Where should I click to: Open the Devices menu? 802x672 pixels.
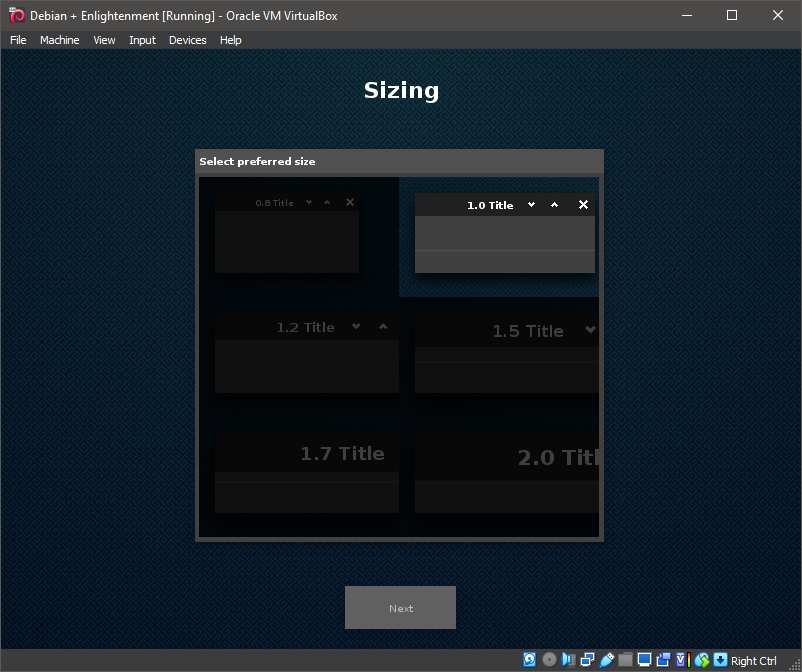pos(187,40)
